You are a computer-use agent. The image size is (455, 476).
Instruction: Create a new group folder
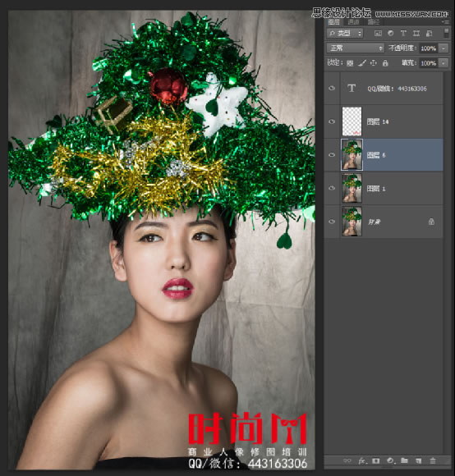click(x=404, y=460)
